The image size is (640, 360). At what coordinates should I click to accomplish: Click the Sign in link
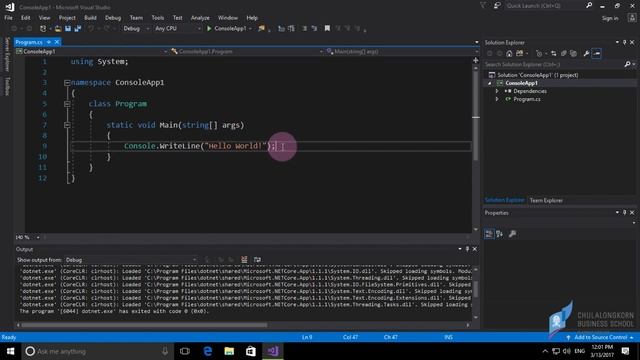[610, 18]
